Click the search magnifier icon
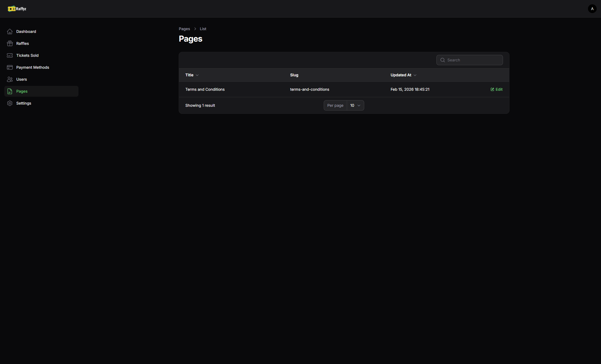 click(442, 60)
